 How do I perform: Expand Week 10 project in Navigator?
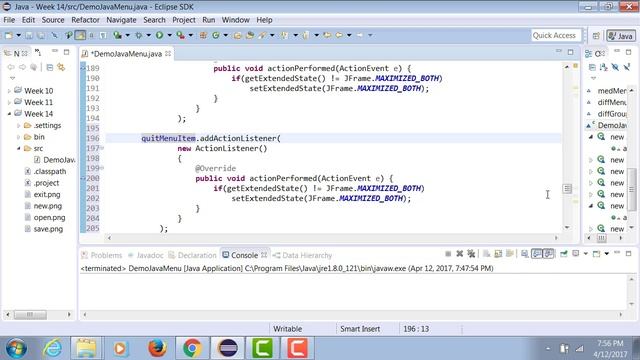[9, 91]
